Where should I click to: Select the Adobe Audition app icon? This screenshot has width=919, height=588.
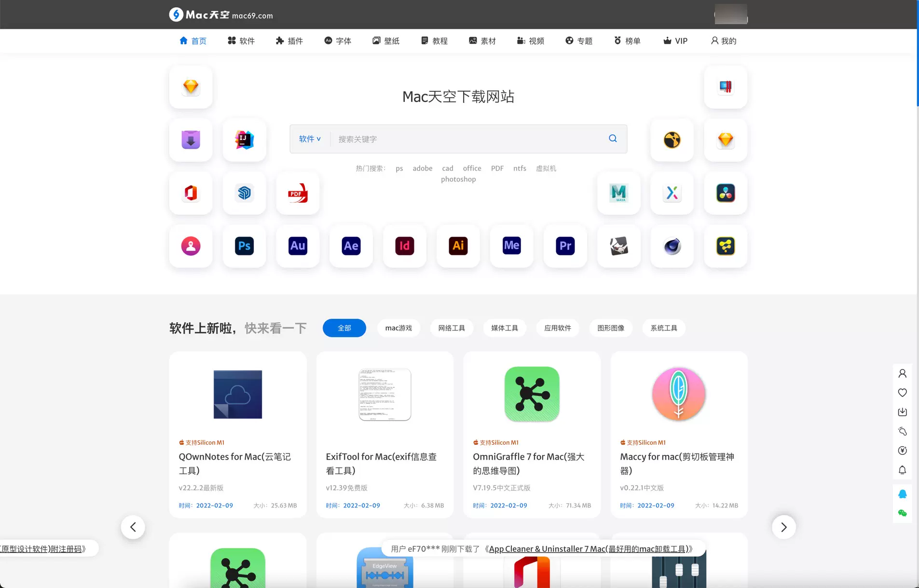(x=298, y=246)
